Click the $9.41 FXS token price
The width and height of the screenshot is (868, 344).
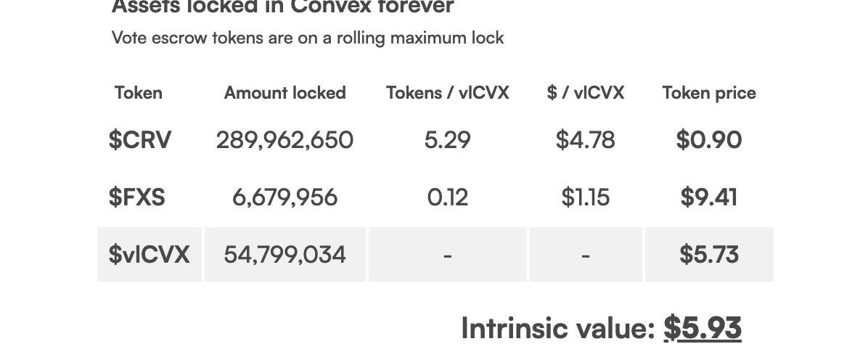click(x=708, y=197)
